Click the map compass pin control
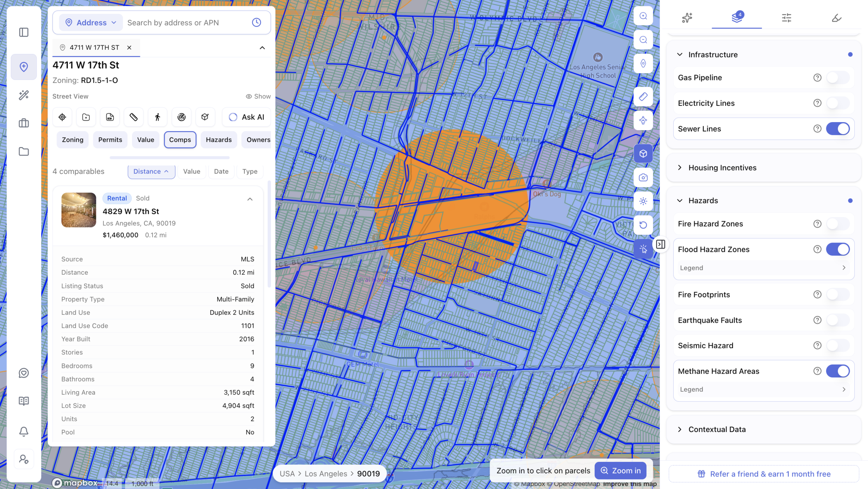The width and height of the screenshot is (868, 489). [643, 63]
